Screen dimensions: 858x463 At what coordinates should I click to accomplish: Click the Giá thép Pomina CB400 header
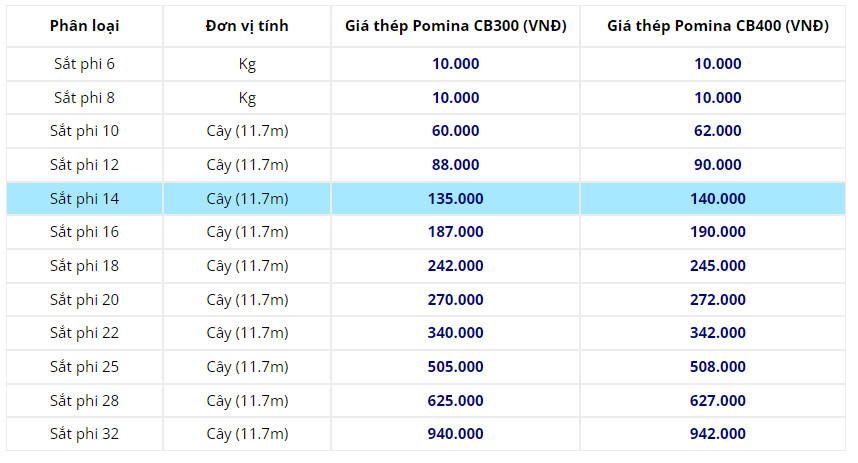coord(717,26)
